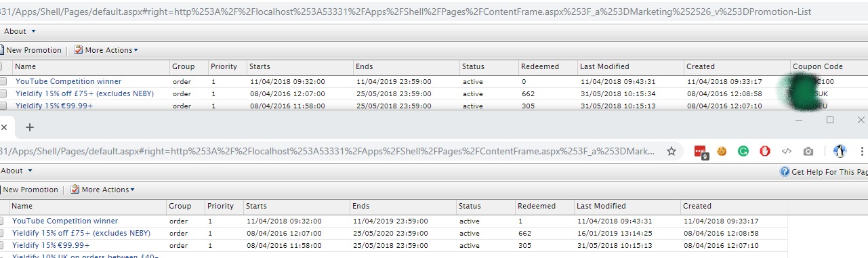Bookmark this page with the star icon

[671, 152]
